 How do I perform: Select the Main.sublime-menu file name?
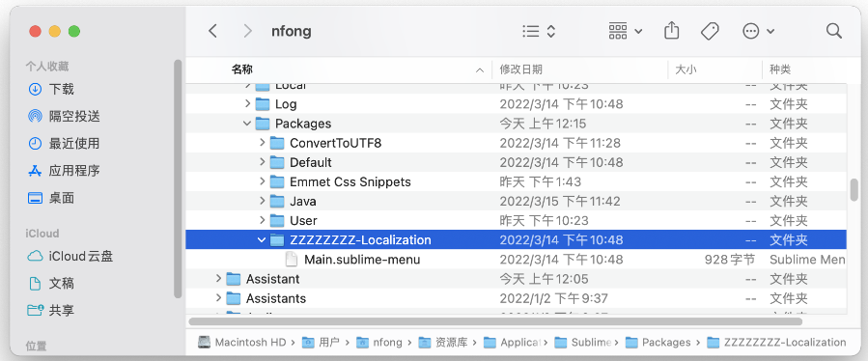[362, 259]
